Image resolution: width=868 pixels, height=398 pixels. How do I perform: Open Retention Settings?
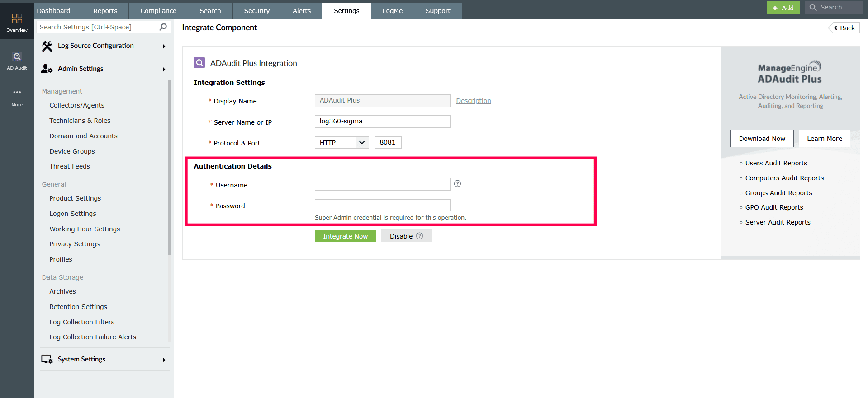[x=78, y=307]
